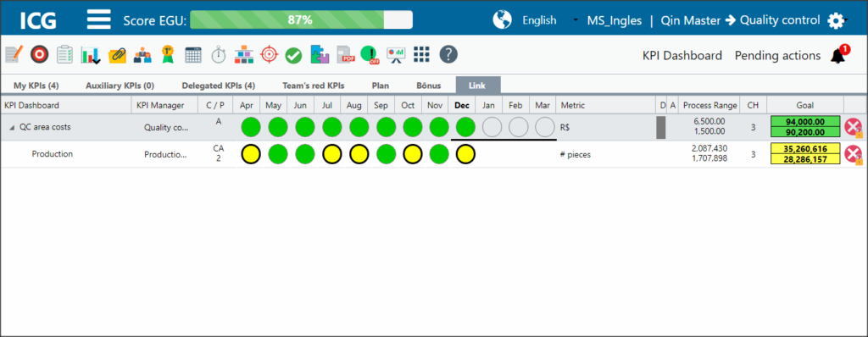Click the 'Quality co...' manager cell
This screenshot has height=337, width=868.
click(167, 127)
